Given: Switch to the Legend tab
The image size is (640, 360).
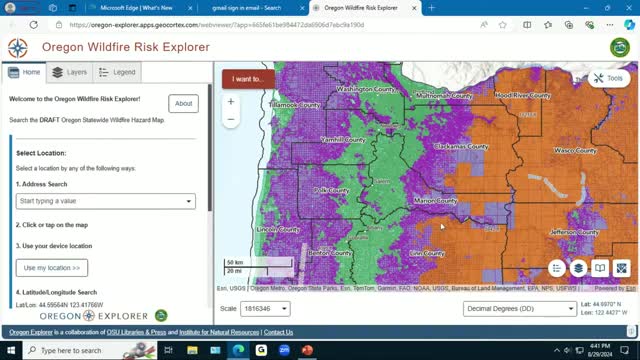Looking at the screenshot, I should pos(118,72).
